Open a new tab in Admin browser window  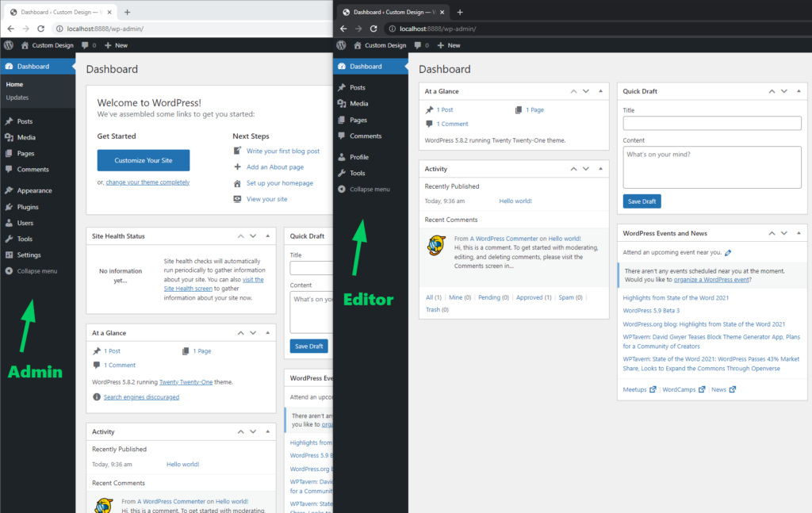(x=127, y=12)
